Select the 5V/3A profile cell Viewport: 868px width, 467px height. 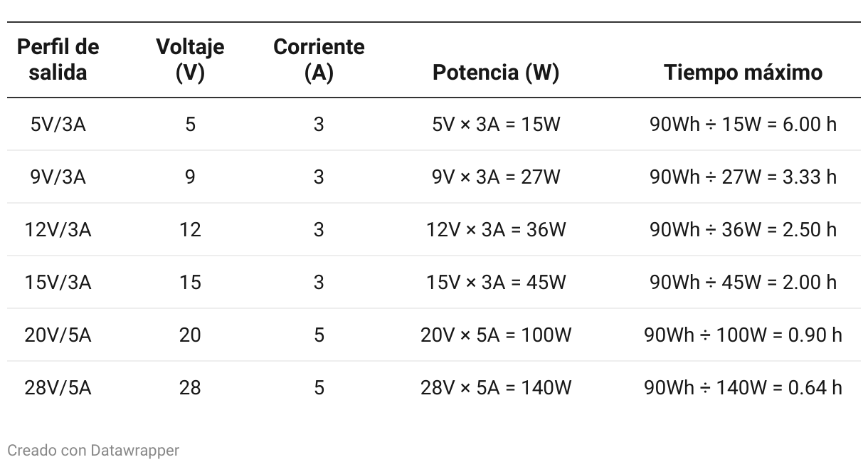tap(58, 125)
